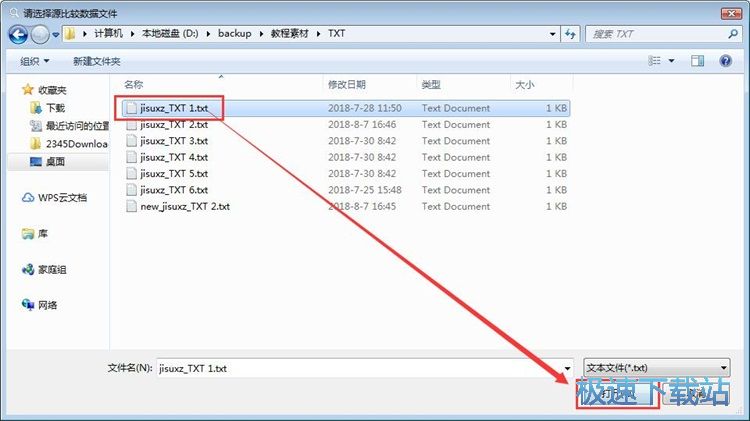Open the file name dropdown arrow
Image resolution: width=750 pixels, height=421 pixels.
pyautogui.click(x=567, y=368)
